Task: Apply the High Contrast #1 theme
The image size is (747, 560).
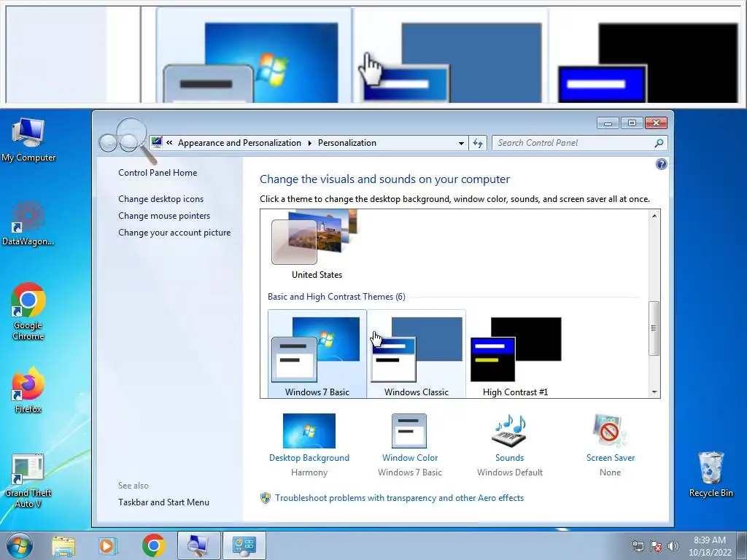Action: [516, 354]
